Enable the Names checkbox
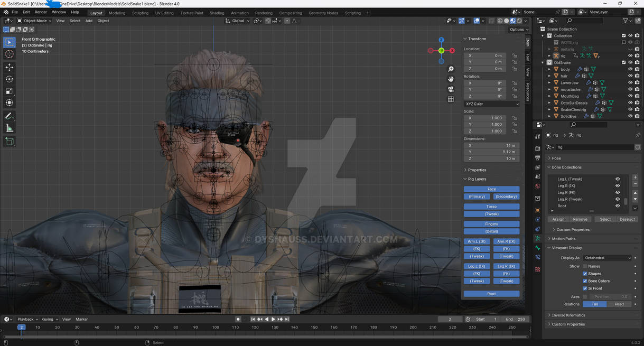 coord(585,266)
